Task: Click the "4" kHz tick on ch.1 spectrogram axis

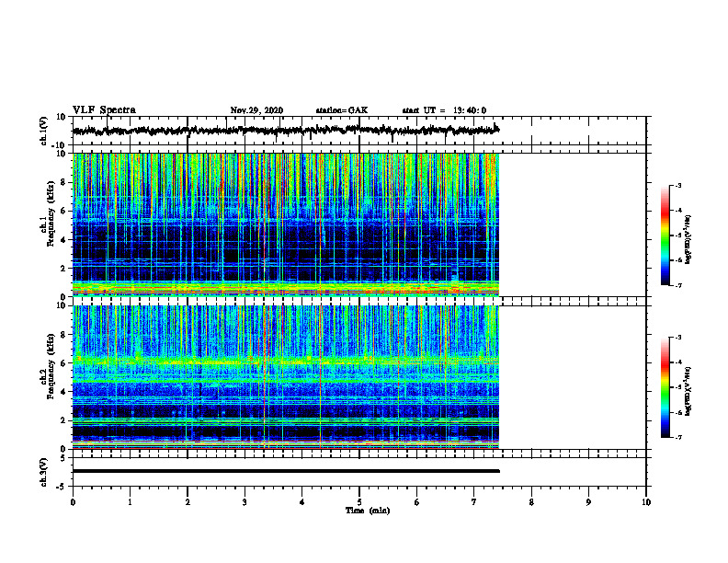Action: [x=64, y=240]
